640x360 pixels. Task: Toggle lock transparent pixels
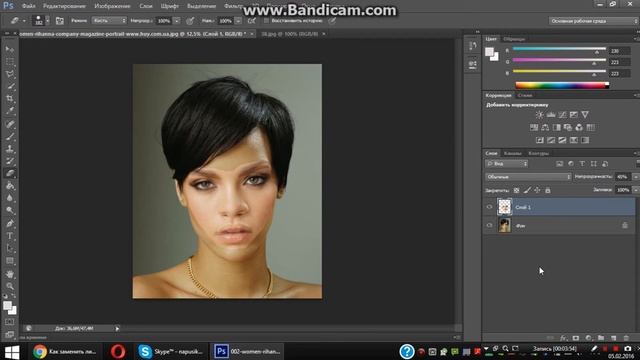pos(516,190)
